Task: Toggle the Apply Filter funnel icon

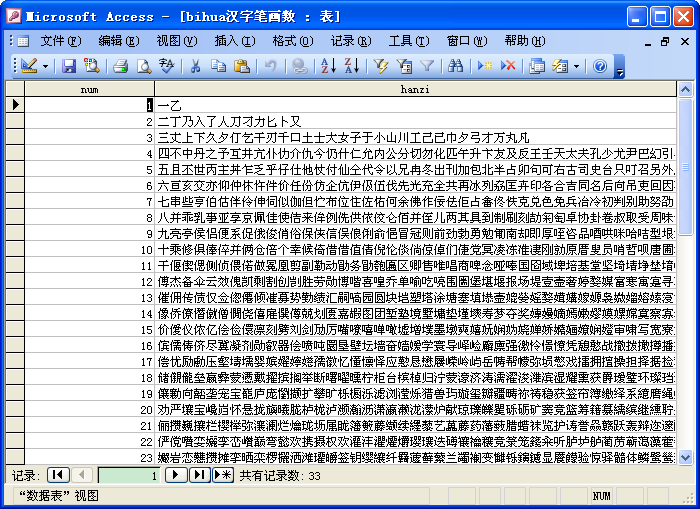Action: (x=427, y=66)
